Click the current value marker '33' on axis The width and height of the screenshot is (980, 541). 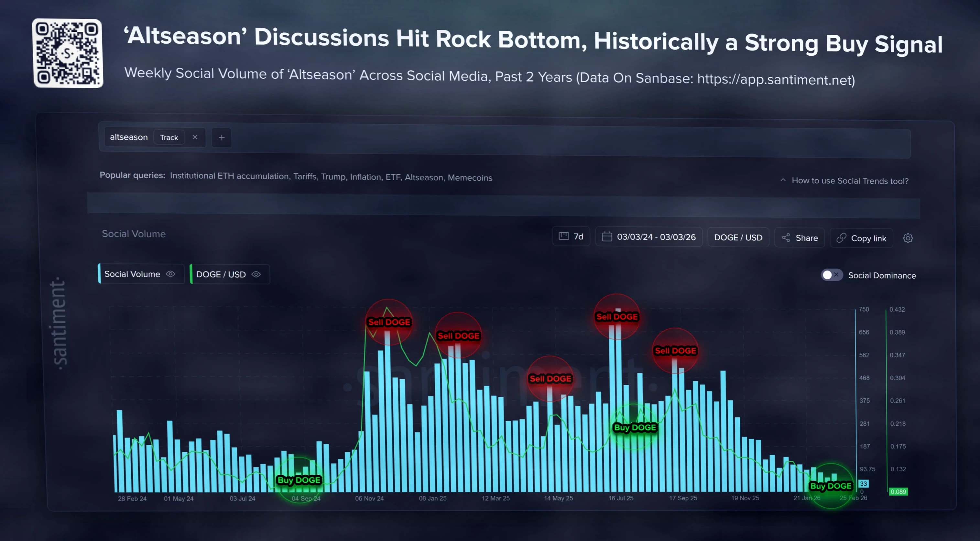point(863,483)
